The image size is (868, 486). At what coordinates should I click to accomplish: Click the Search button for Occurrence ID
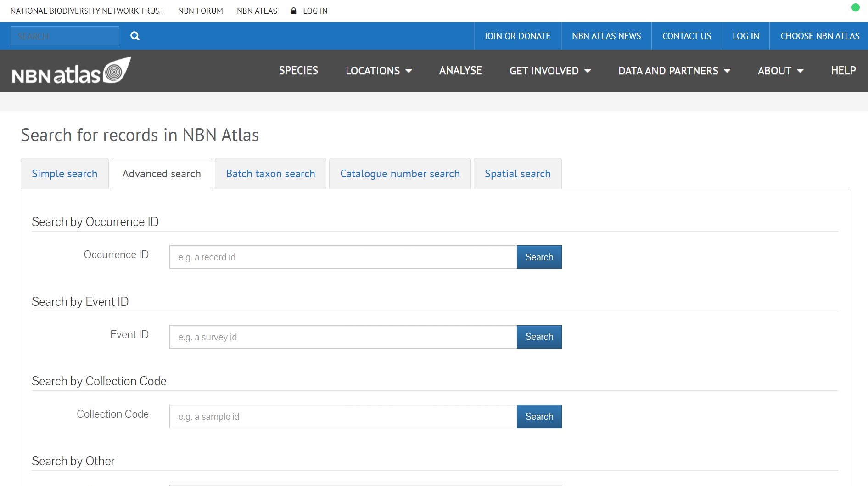(539, 257)
